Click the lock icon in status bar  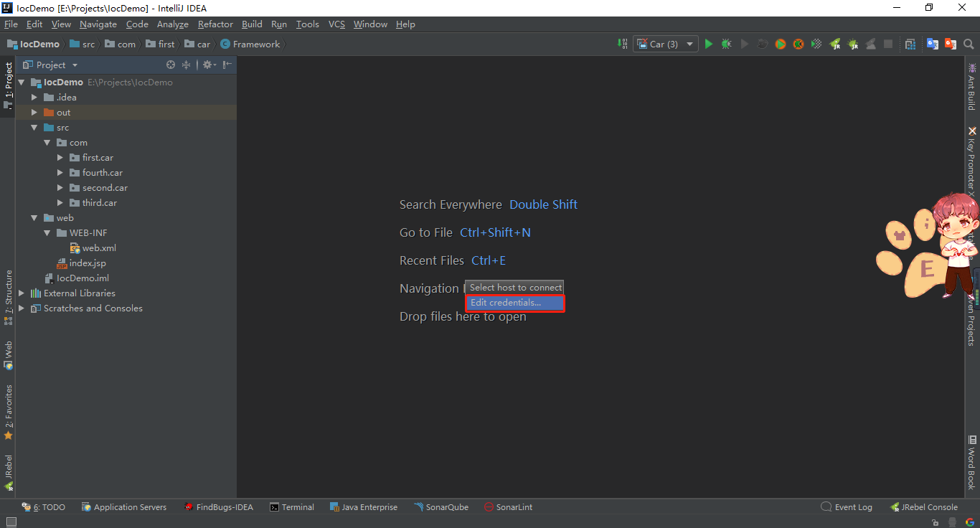[936, 522]
